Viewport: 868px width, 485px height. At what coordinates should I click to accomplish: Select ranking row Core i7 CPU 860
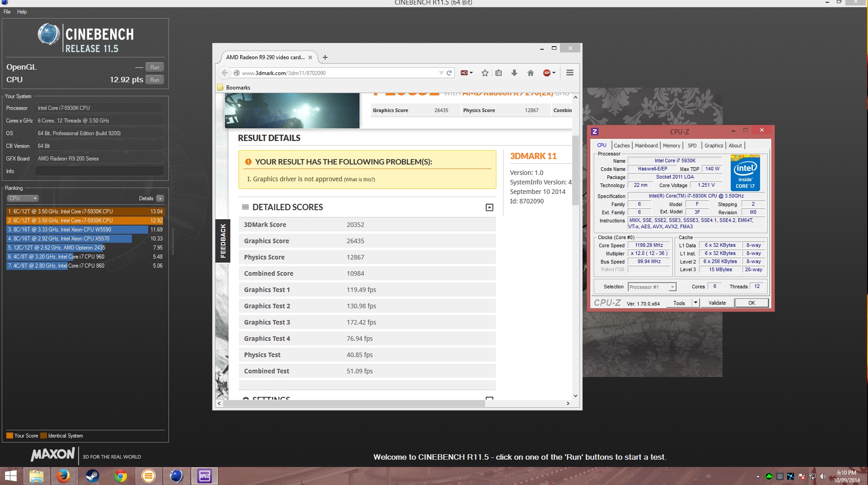click(85, 266)
